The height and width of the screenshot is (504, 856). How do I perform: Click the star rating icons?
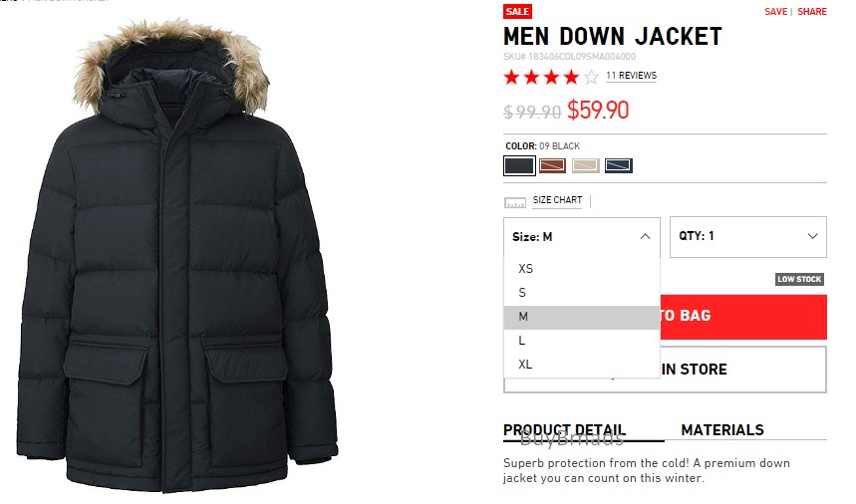(551, 78)
